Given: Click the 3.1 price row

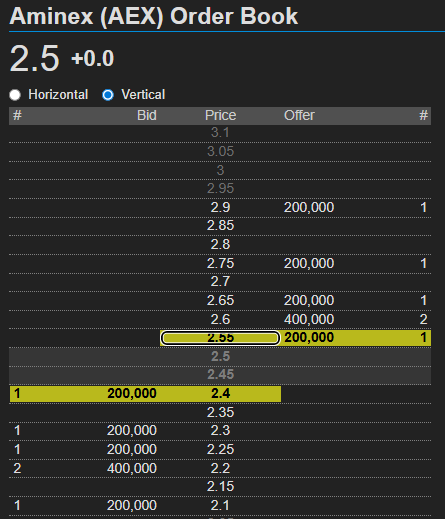Looking at the screenshot, I should point(220,133).
